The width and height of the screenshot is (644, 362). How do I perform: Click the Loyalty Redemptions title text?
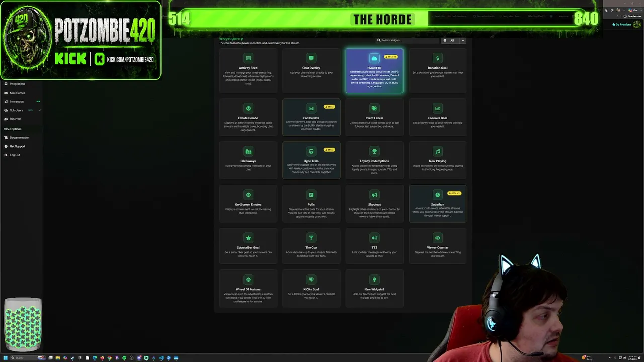tap(374, 161)
